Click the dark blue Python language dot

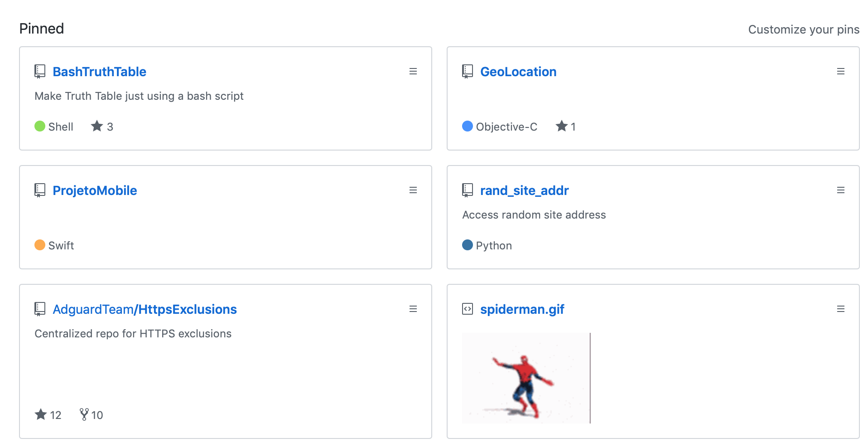tap(468, 245)
